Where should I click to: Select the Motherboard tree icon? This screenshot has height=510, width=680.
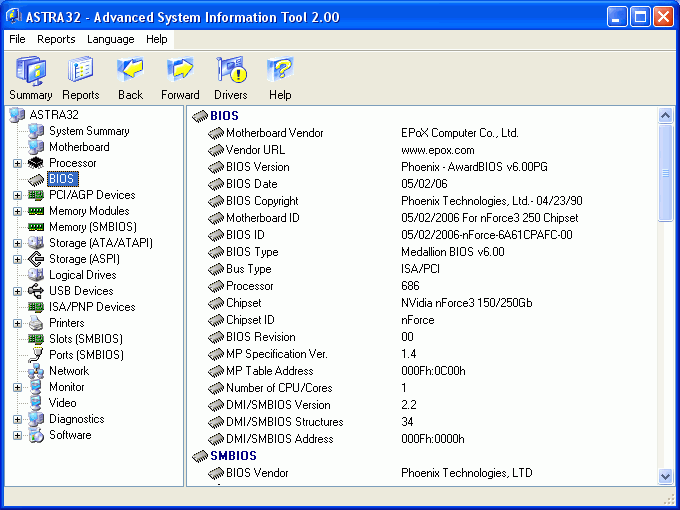click(x=36, y=147)
